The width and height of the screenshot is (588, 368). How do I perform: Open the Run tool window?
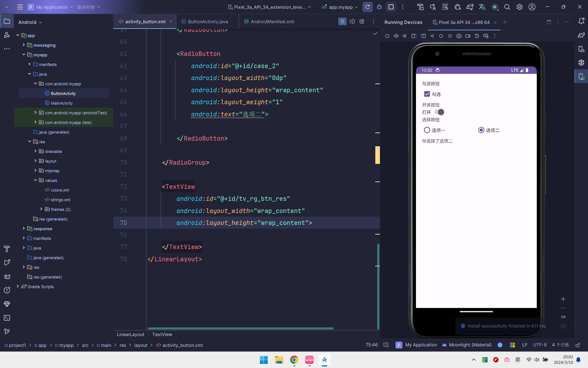pos(7,263)
